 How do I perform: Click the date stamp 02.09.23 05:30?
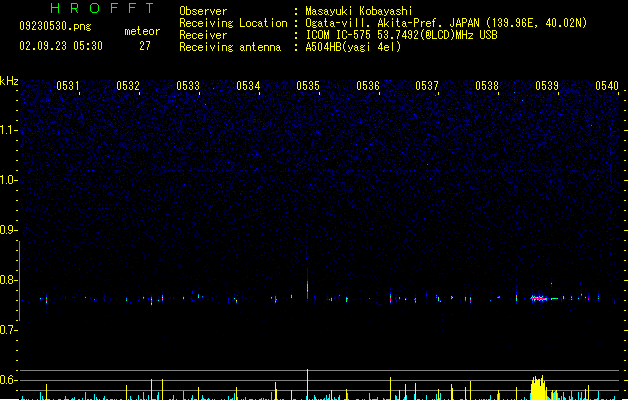pos(61,46)
